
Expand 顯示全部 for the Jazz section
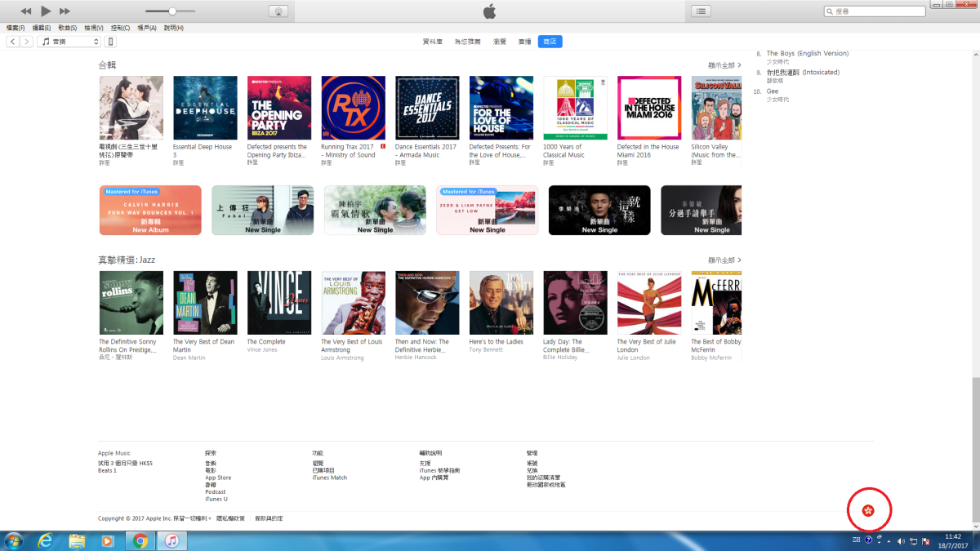pyautogui.click(x=724, y=260)
